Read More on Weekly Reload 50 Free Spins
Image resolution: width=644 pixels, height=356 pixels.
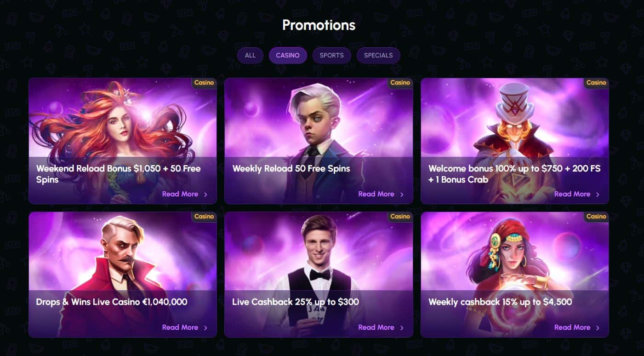tap(381, 194)
